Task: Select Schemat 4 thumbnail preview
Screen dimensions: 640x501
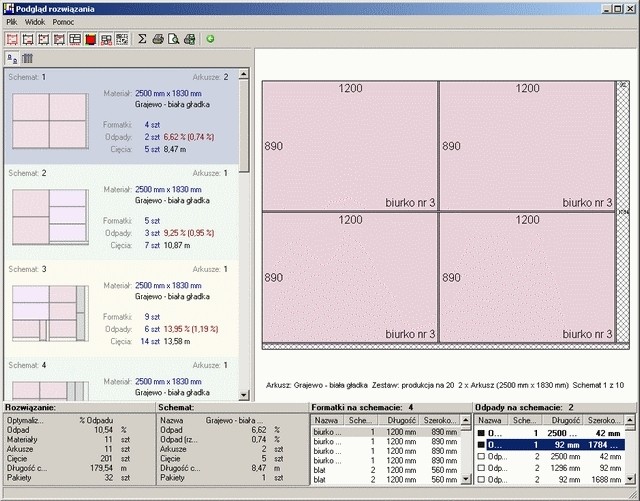Action: point(50,391)
